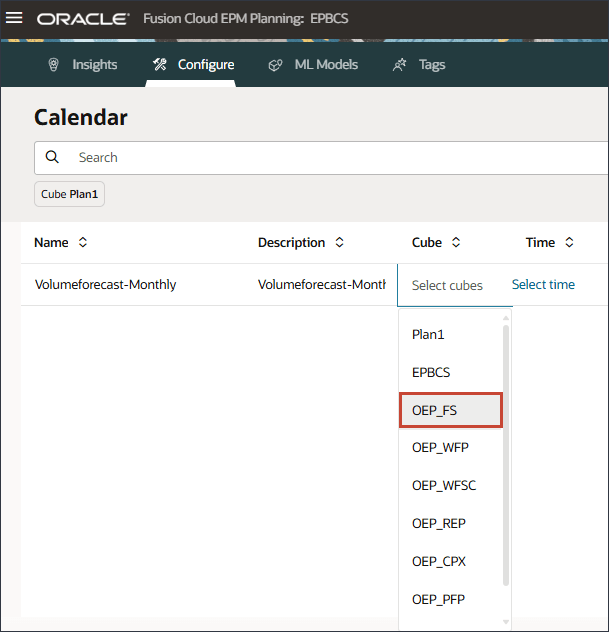Click the Name column header
The image size is (609, 632).
coord(51,243)
